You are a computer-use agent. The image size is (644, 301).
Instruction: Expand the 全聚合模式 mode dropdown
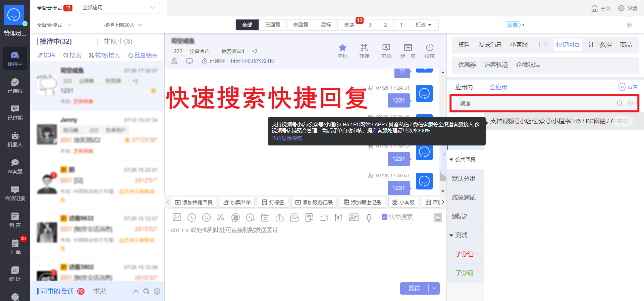click(x=54, y=25)
